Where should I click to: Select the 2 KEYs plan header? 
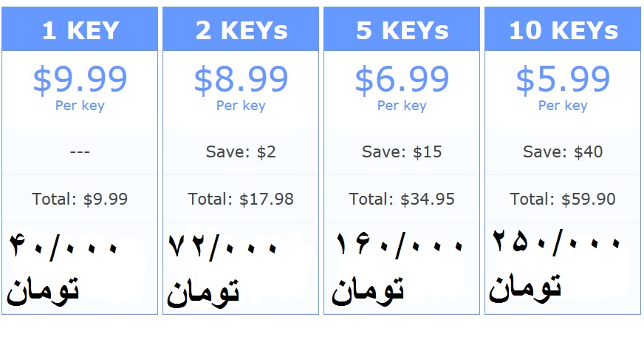(x=241, y=29)
